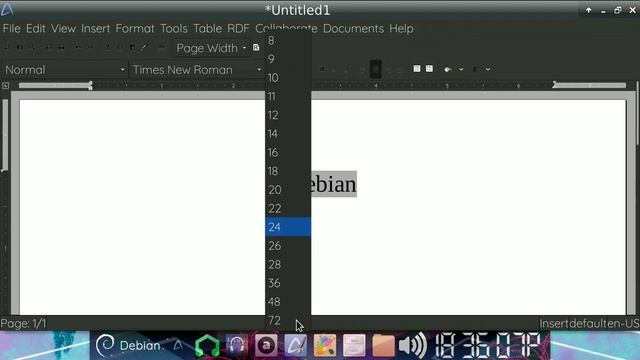Image resolution: width=640 pixels, height=360 pixels.
Task: Click the round "a" app icon on the panel
Action: click(x=266, y=345)
